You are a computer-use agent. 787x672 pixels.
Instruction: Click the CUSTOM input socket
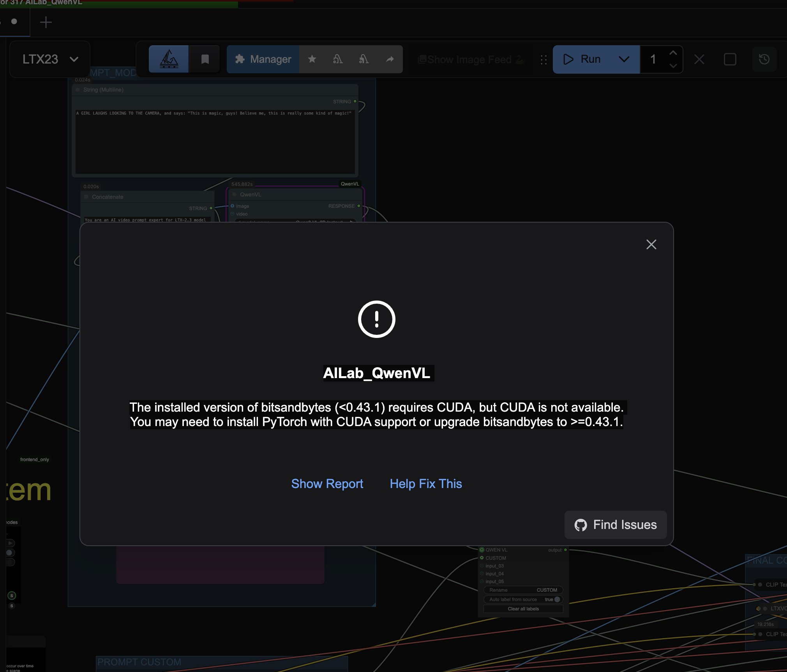click(x=482, y=558)
